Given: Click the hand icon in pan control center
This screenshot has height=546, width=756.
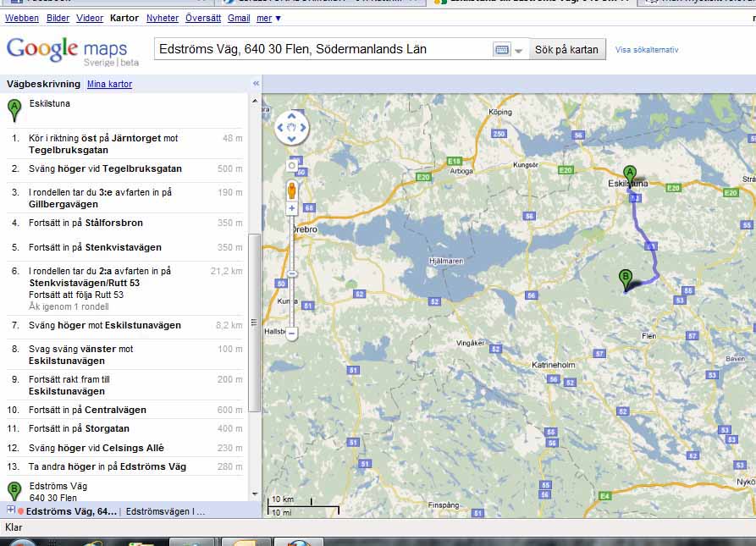Looking at the screenshot, I should click(292, 128).
